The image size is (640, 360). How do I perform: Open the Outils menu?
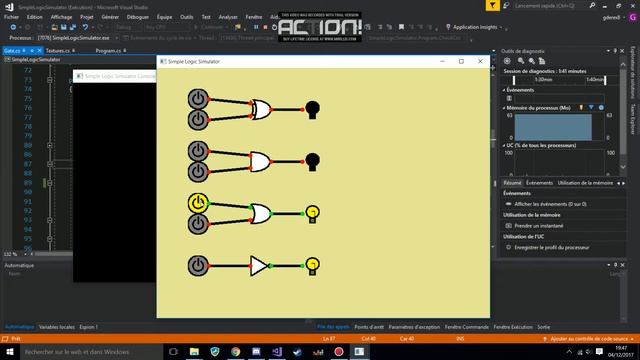point(187,17)
